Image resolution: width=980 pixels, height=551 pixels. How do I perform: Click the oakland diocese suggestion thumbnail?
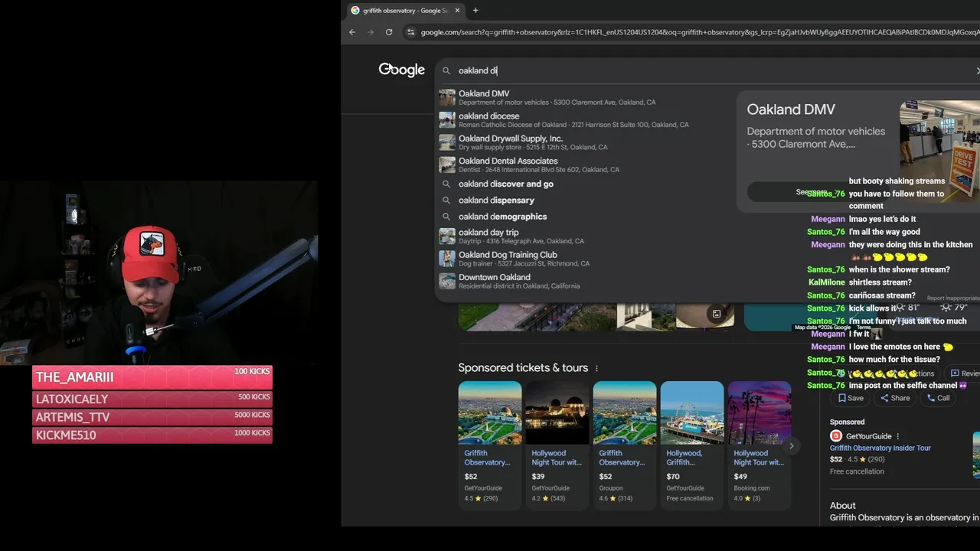[x=447, y=120]
